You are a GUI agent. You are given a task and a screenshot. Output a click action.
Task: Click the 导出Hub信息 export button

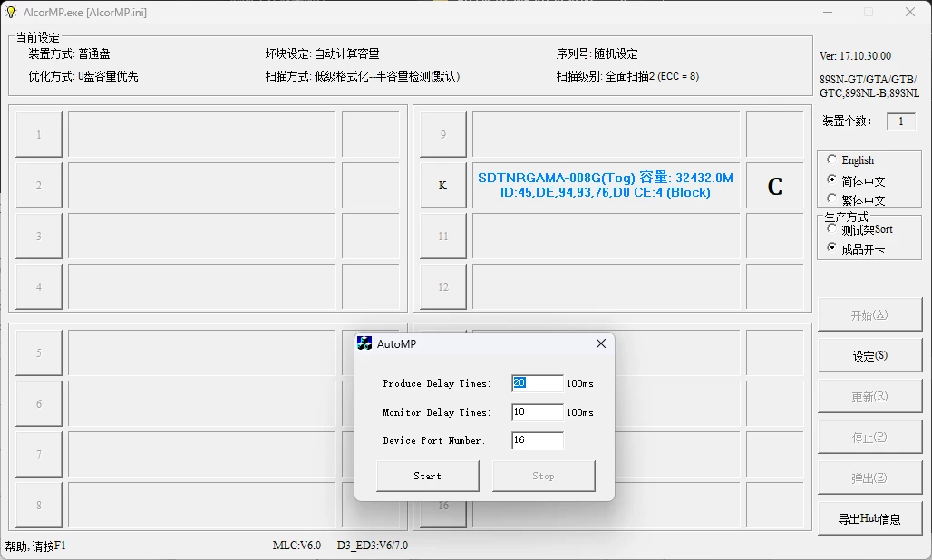coord(869,517)
